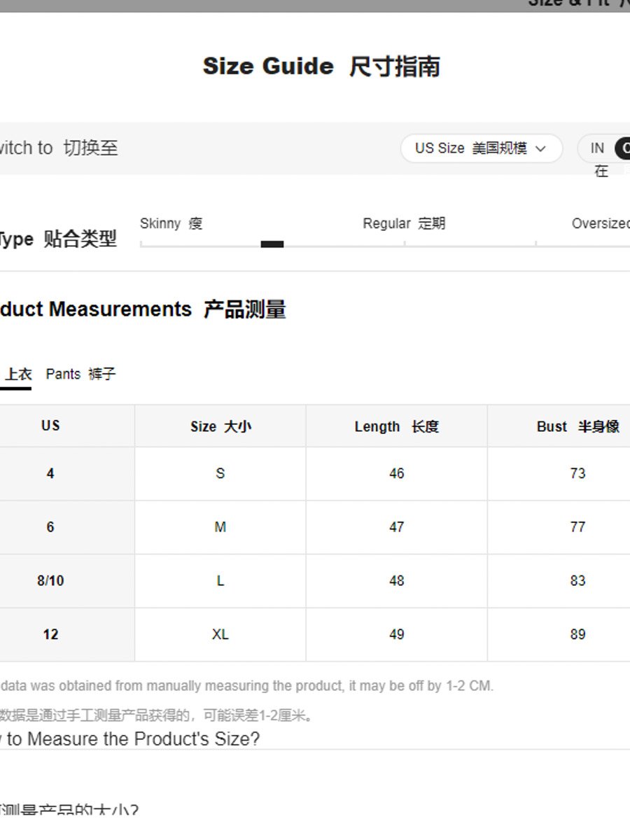Click the Oversized fit label
This screenshot has height=840, width=630.
coord(601,224)
